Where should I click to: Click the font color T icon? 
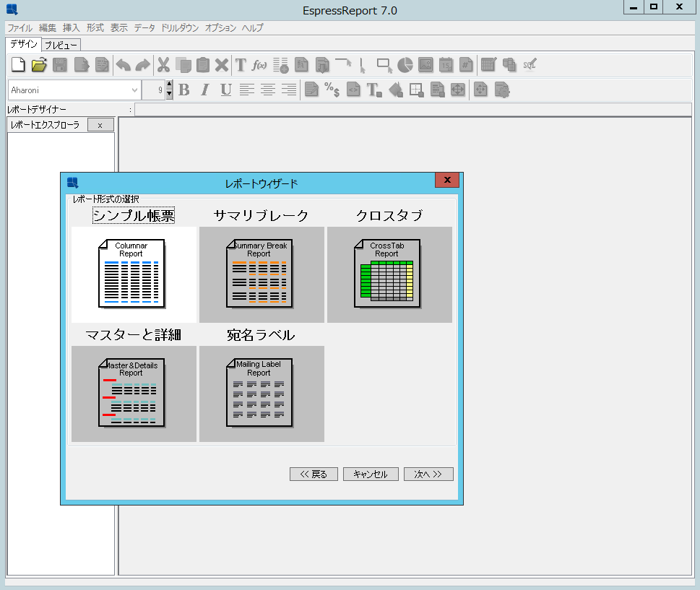pos(374,90)
